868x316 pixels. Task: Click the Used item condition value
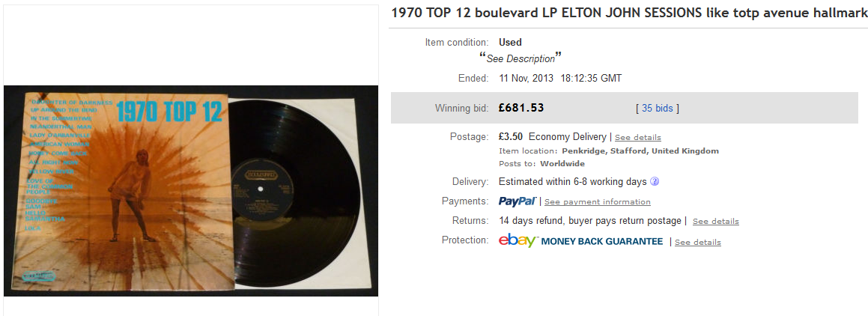click(511, 42)
